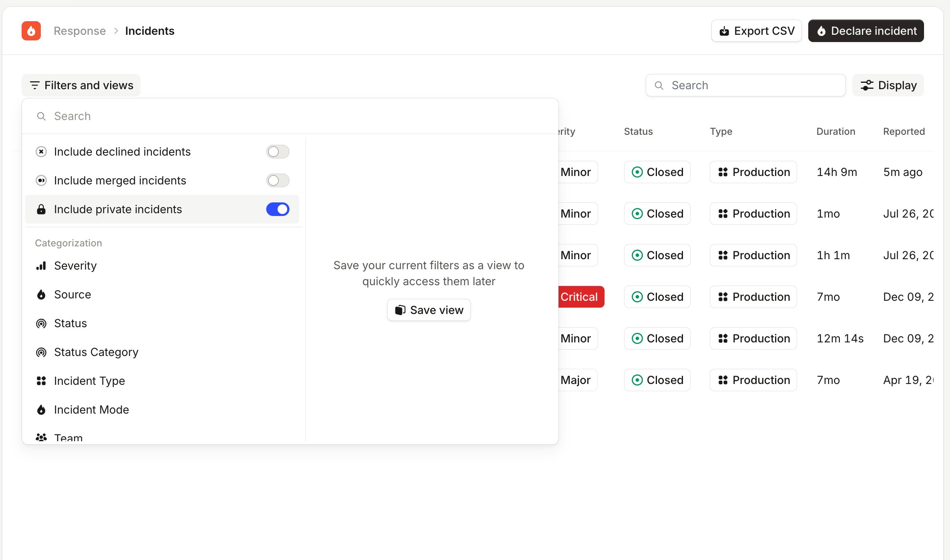Enable Include merged incidents toggle
This screenshot has width=950, height=560.
click(278, 180)
